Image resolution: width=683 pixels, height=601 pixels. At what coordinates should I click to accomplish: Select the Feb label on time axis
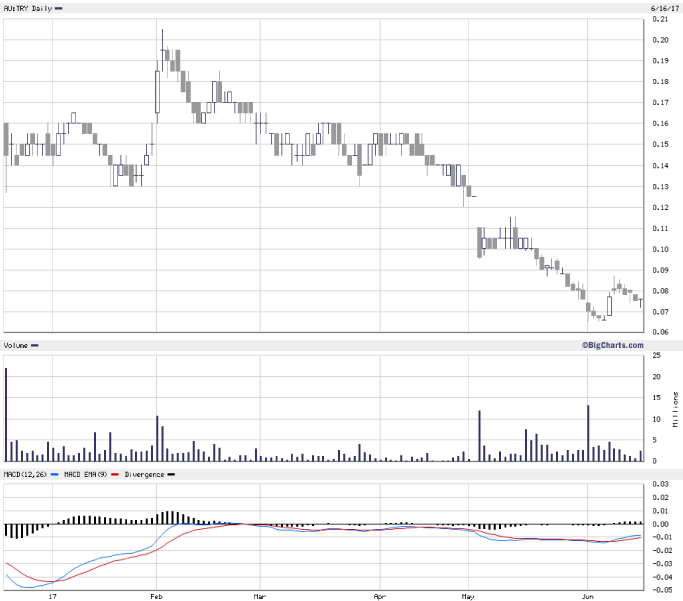(x=157, y=593)
